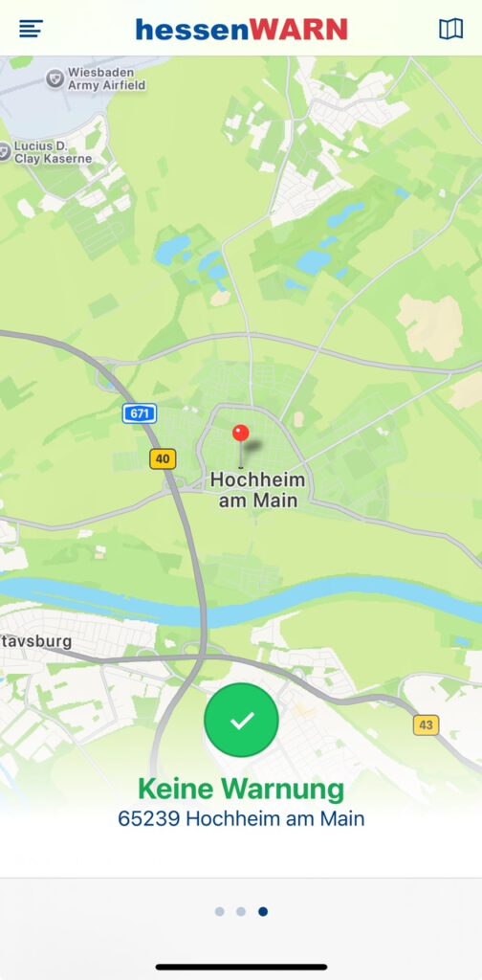Select the Lucius D. Clay Kaserne marker

point(5,152)
